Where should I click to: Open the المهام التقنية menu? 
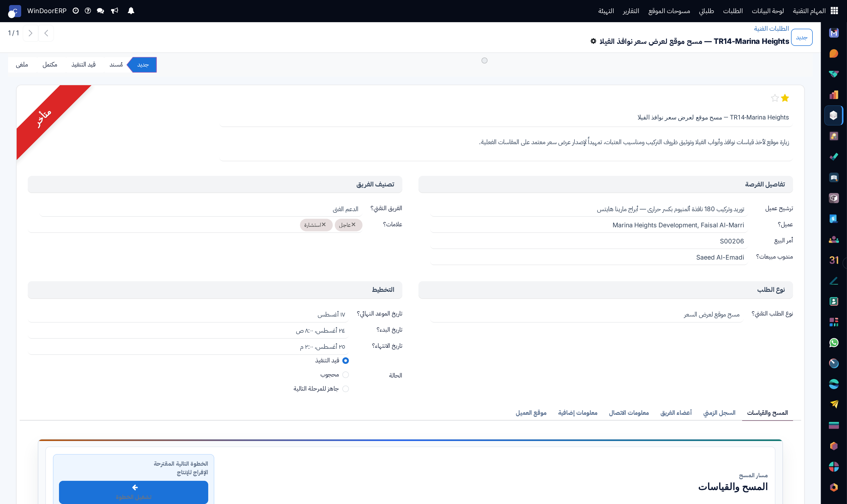[x=809, y=11]
